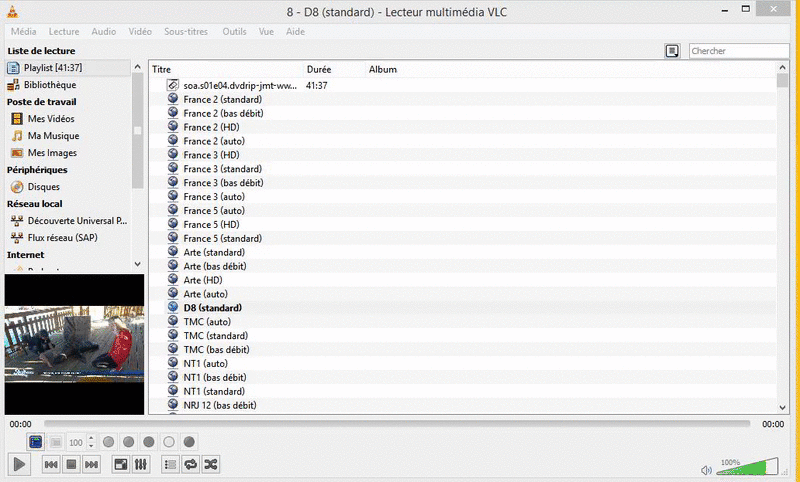
Task: Select France 3 (bas débit) playlist entry
Action: coord(223,183)
